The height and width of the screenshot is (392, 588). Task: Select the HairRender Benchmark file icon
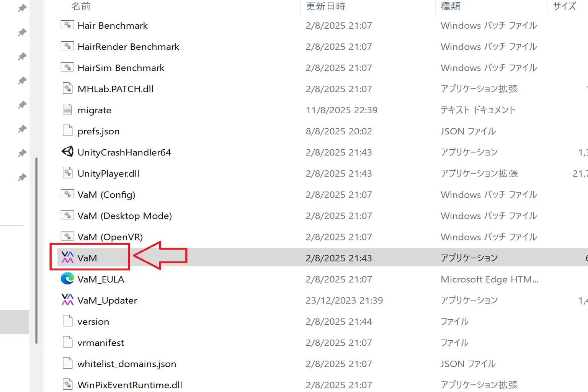pos(67,46)
